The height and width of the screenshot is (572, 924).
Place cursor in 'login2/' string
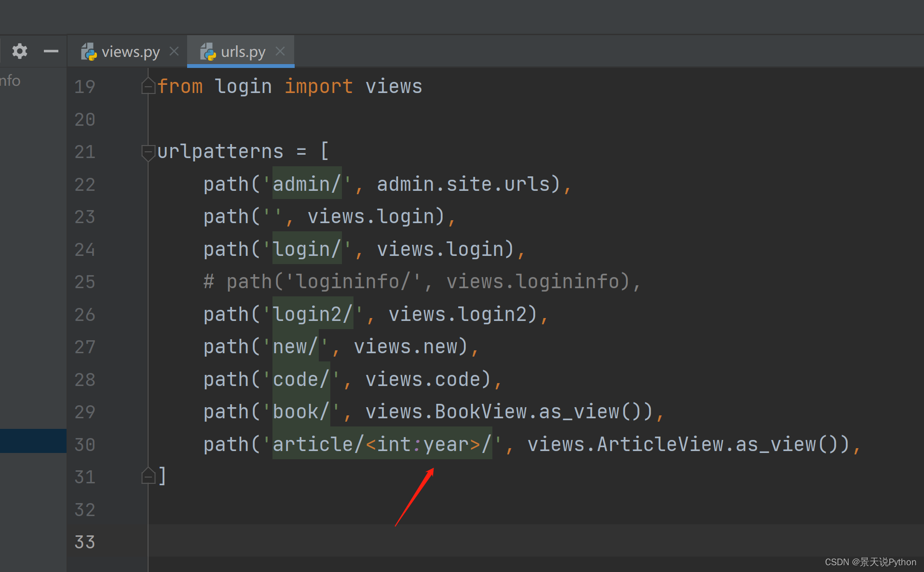tap(313, 314)
